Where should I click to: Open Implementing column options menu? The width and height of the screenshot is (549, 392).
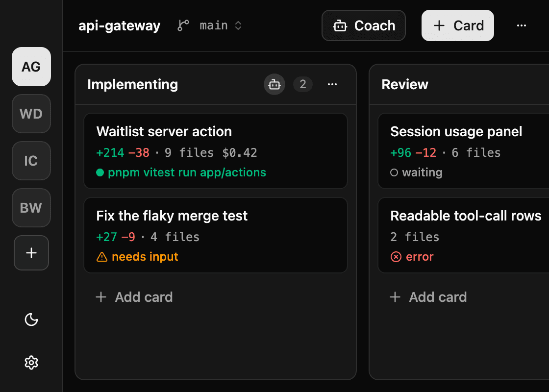(332, 84)
